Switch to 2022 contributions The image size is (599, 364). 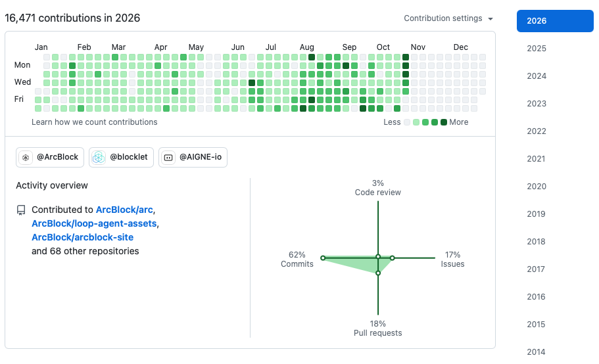(537, 131)
